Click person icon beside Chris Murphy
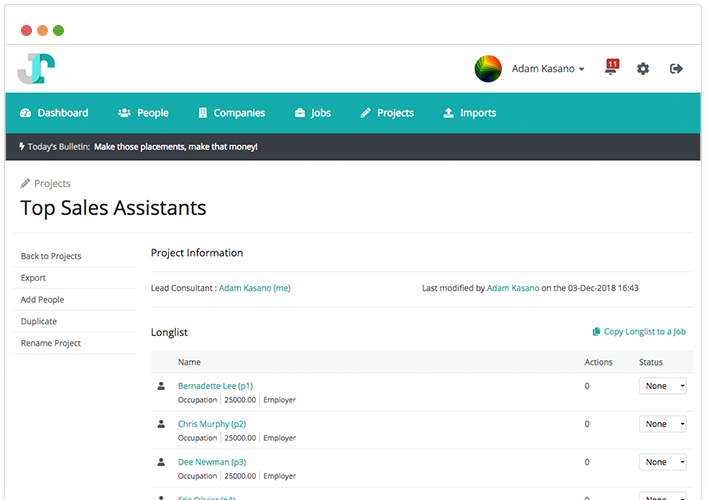Viewport: 707px width, 500px height. pyautogui.click(x=161, y=424)
